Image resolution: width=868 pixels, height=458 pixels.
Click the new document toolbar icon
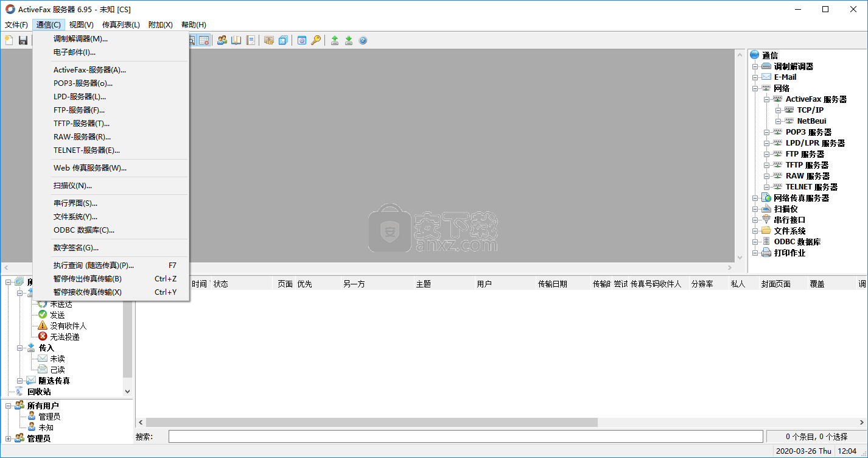(9, 40)
